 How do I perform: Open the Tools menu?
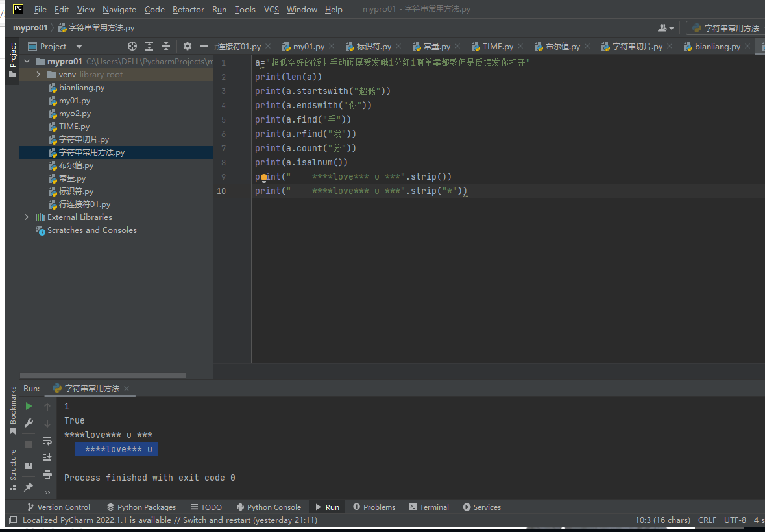(x=245, y=10)
